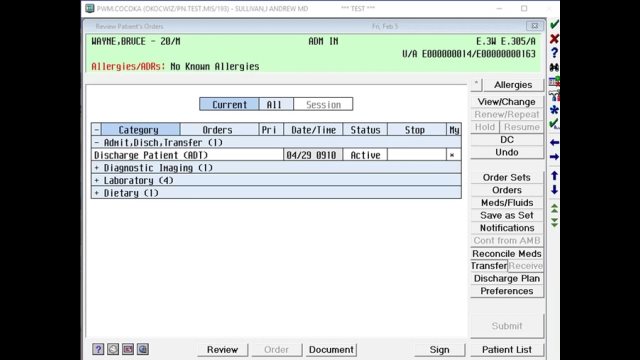Click the blue down arrow icon
The height and width of the screenshot is (360, 640).
[x=554, y=189]
